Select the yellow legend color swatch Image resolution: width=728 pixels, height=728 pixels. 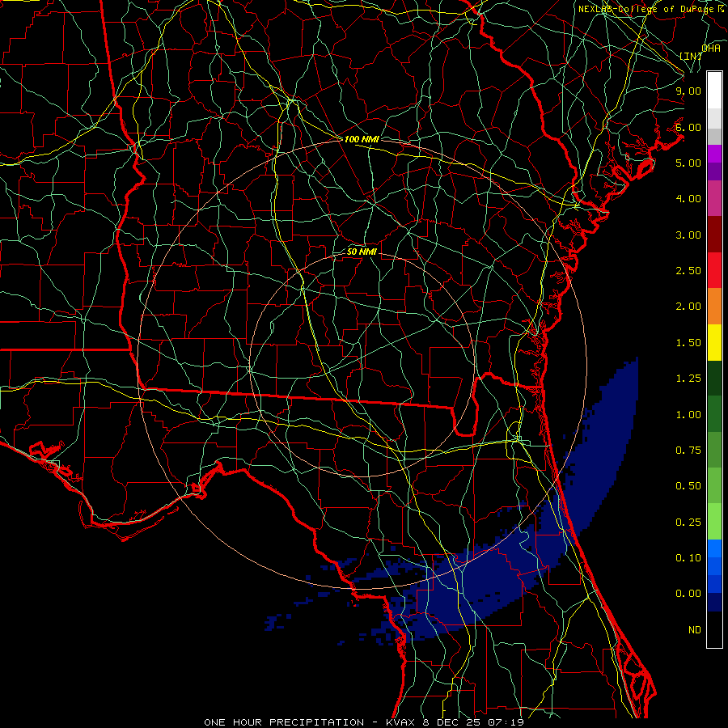[x=714, y=342]
